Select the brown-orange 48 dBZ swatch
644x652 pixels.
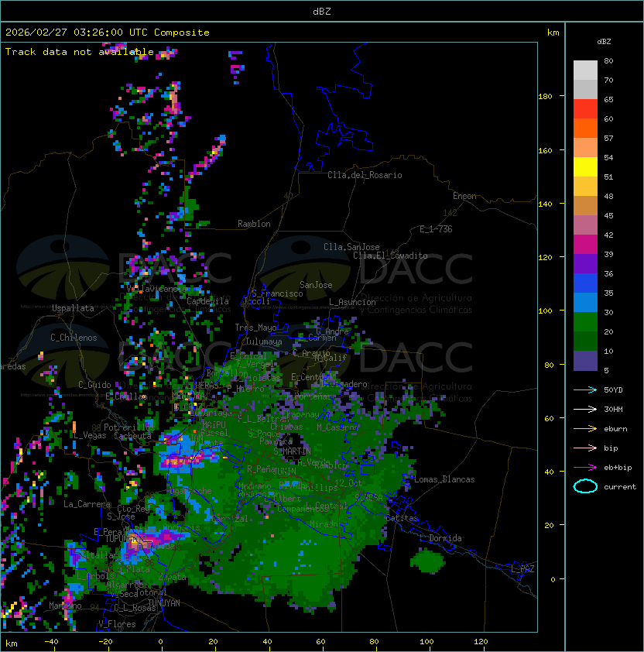pos(585,205)
